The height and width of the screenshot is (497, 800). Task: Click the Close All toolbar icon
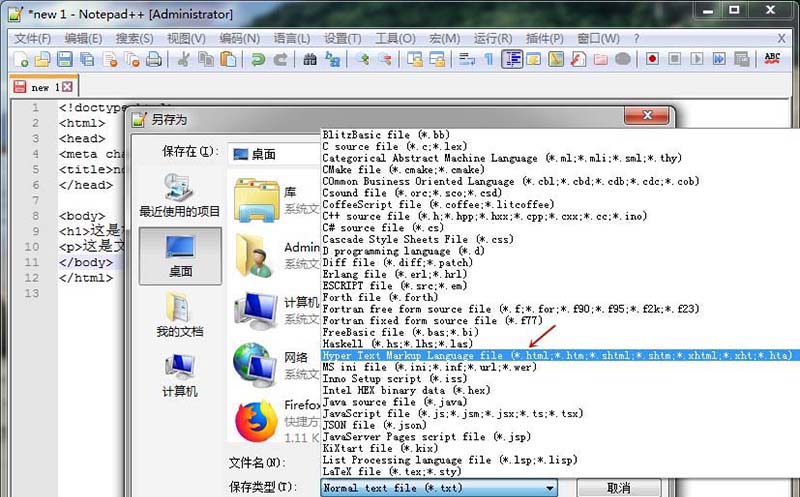pos(132,59)
